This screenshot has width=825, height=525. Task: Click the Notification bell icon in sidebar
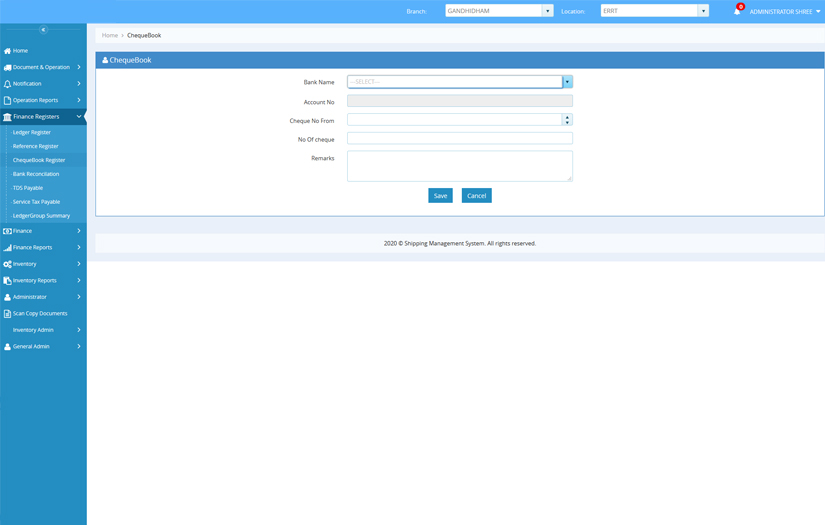7,84
